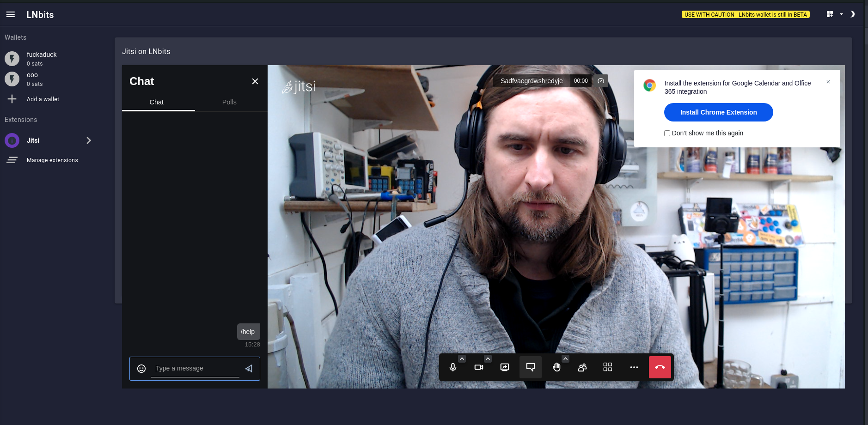Check Don't show me this again
Screen dimensions: 868x425
(667, 133)
